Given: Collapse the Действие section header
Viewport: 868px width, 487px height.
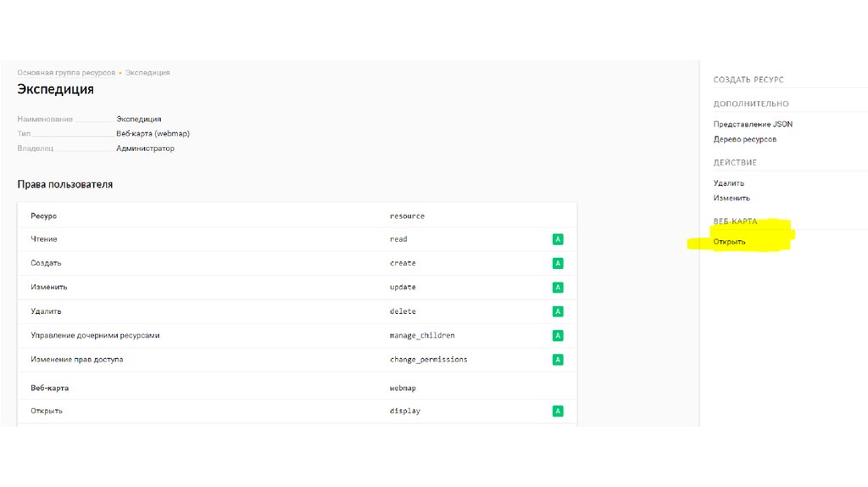Looking at the screenshot, I should click(x=735, y=162).
